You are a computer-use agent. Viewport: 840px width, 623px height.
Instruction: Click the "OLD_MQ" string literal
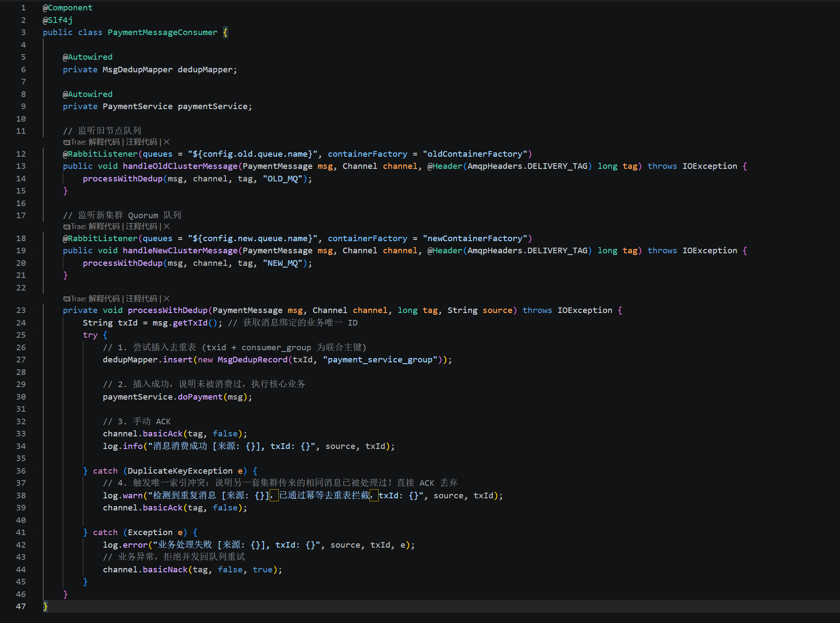pos(283,179)
